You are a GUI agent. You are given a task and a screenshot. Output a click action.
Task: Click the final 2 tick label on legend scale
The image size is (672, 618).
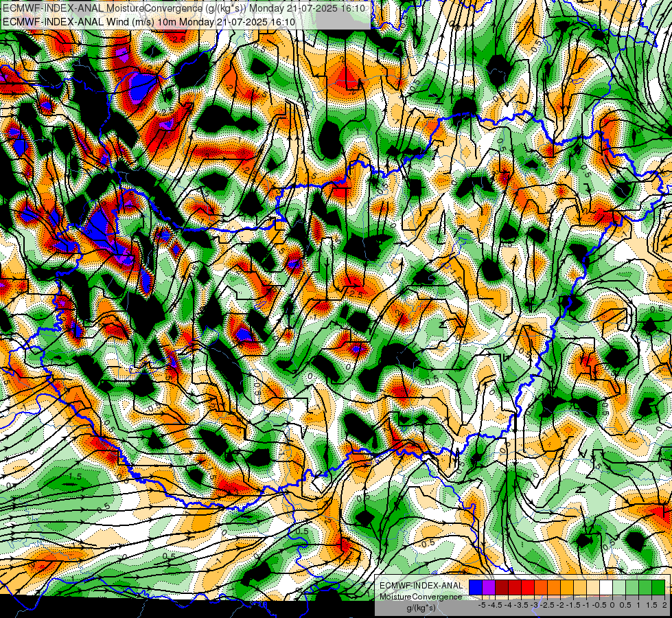(x=664, y=605)
